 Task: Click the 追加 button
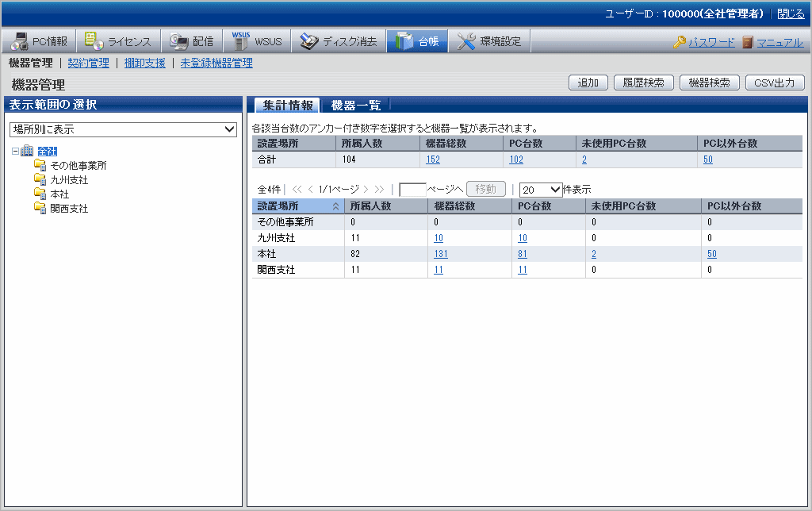588,83
